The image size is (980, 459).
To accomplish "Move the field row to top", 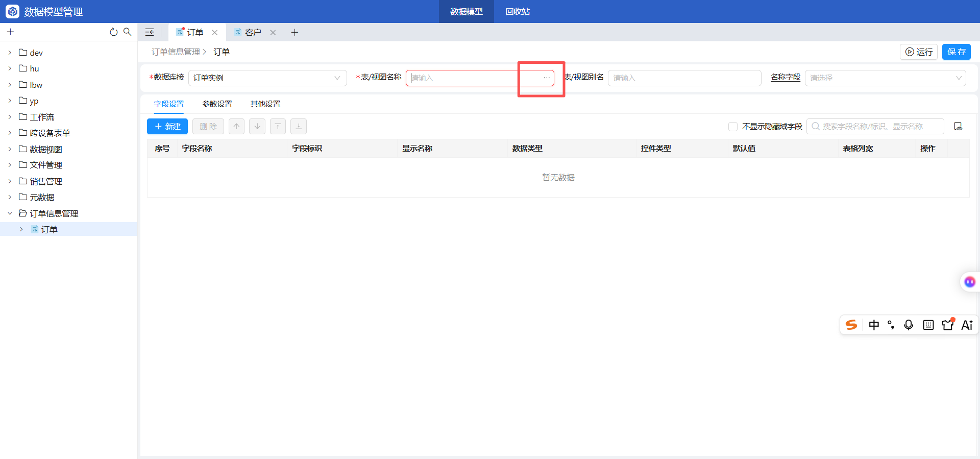I will (x=278, y=127).
